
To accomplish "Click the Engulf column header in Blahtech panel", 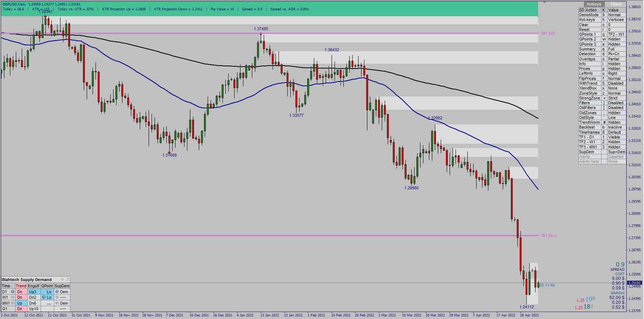I will [34, 286].
